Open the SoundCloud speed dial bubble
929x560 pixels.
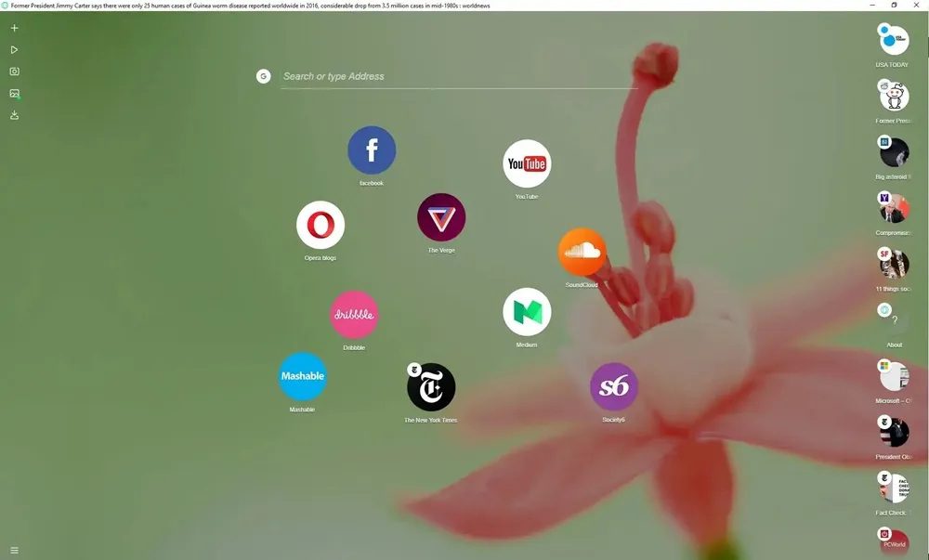[x=582, y=253]
